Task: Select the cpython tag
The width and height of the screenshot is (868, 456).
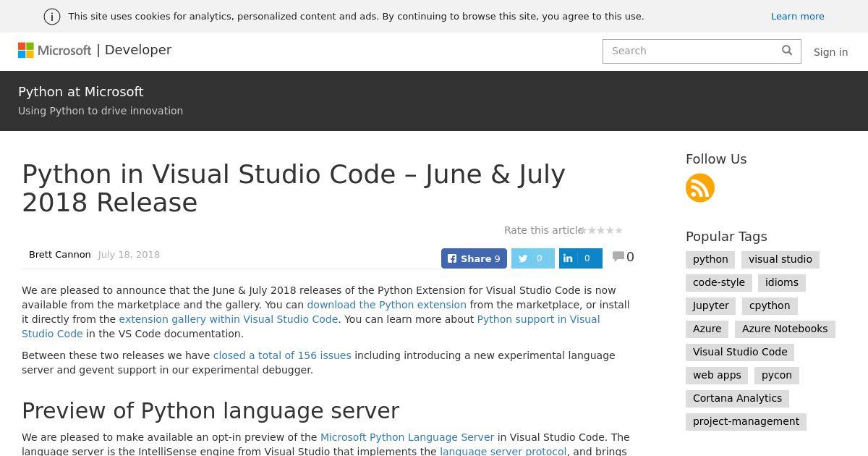Action: click(x=770, y=306)
